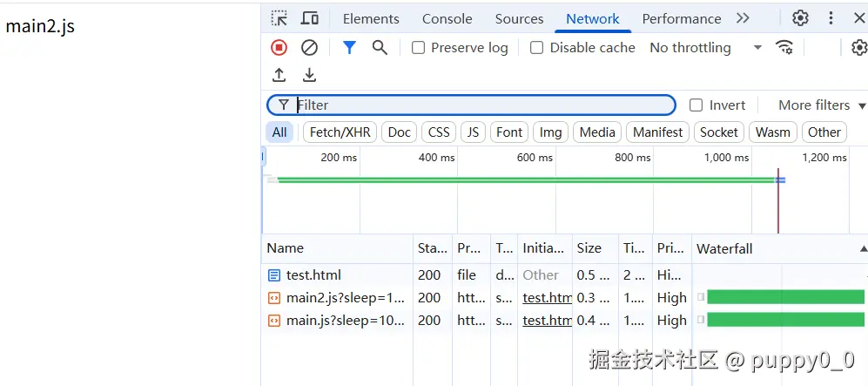Click the main.js script file icon
The width and height of the screenshot is (868, 386).
pos(274,321)
